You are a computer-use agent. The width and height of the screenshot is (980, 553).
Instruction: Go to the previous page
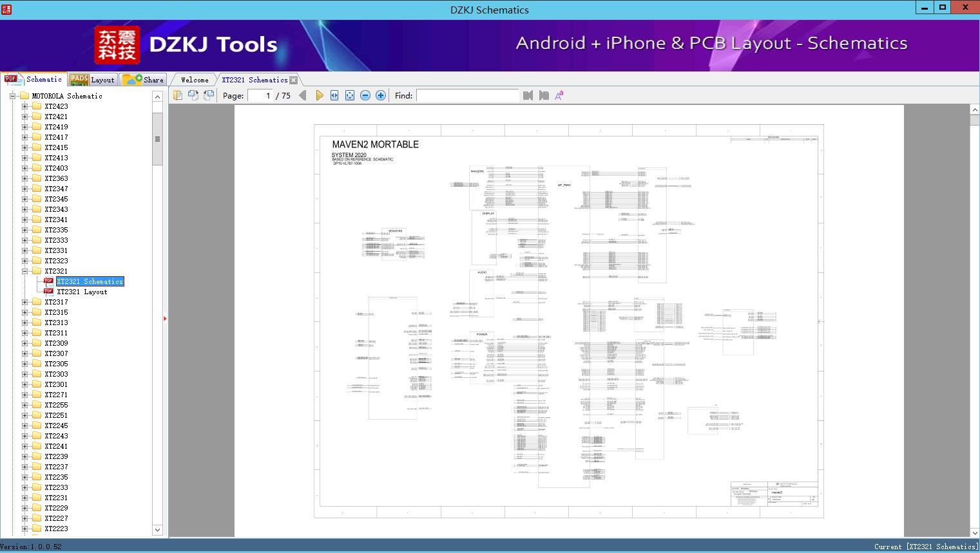(303, 95)
